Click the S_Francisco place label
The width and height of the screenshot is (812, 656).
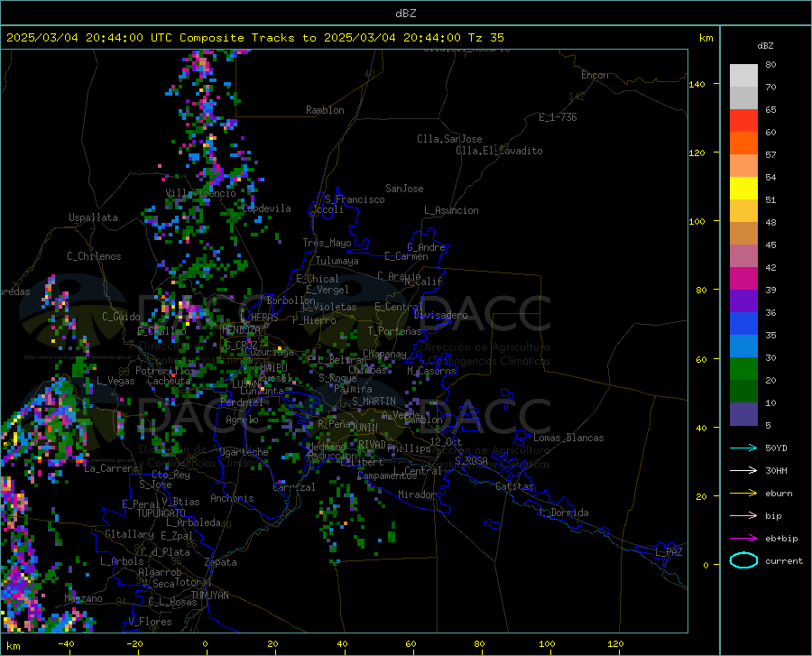tap(355, 199)
